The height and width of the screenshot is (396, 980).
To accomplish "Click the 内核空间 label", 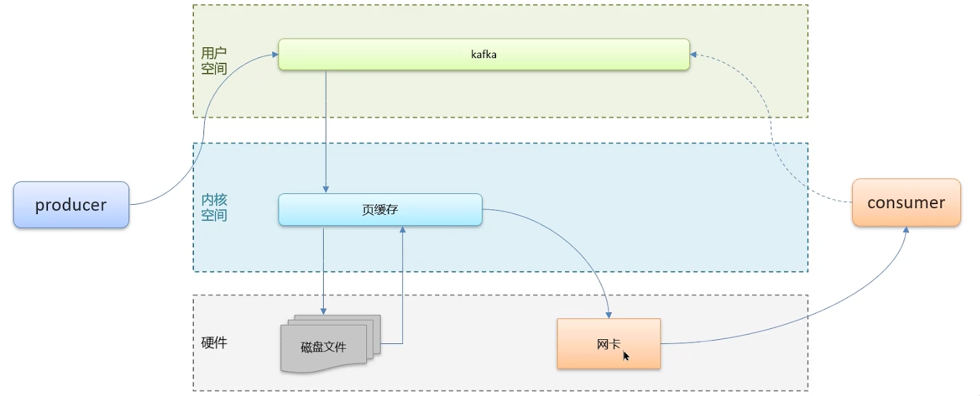I will (x=214, y=207).
